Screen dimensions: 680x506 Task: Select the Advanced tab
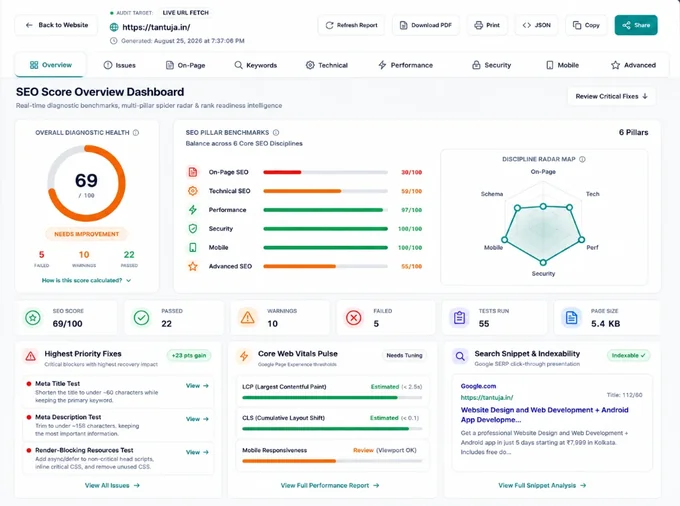tap(634, 65)
